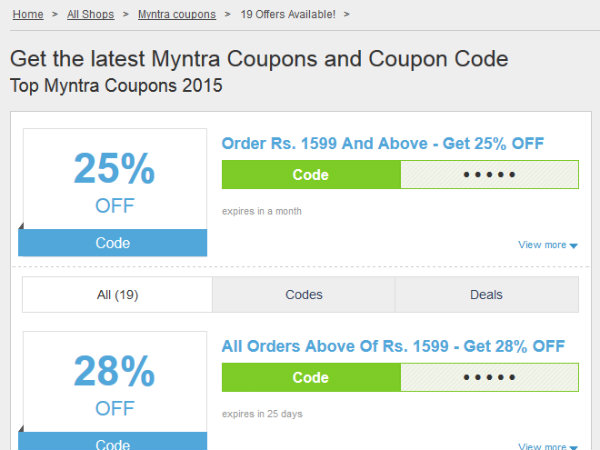This screenshot has height=450, width=600.
Task: Reveal the green Code button for 28% offer
Action: tap(311, 378)
